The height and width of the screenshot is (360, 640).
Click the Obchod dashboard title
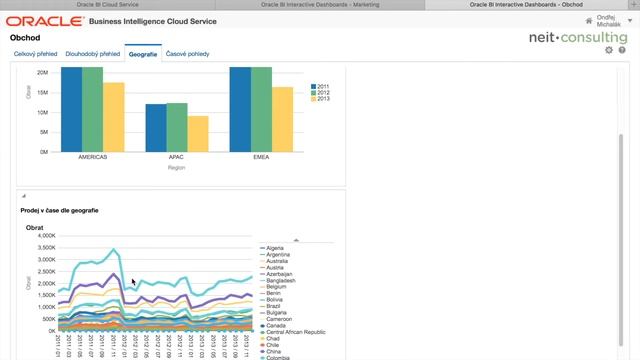coord(25,38)
